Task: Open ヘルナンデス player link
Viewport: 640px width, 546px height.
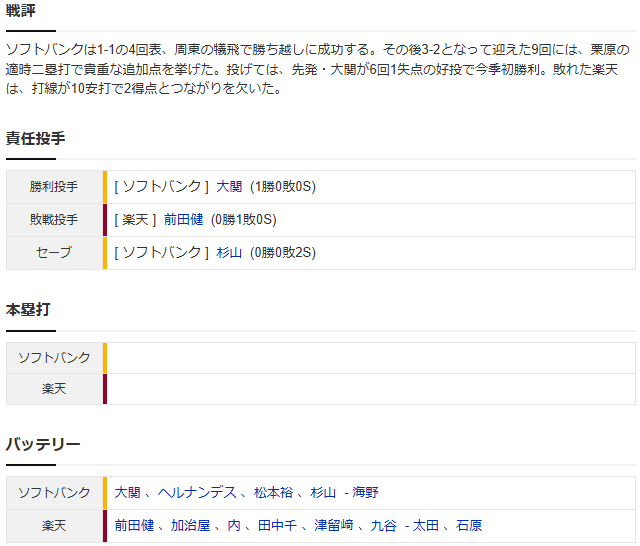Action: (197, 492)
